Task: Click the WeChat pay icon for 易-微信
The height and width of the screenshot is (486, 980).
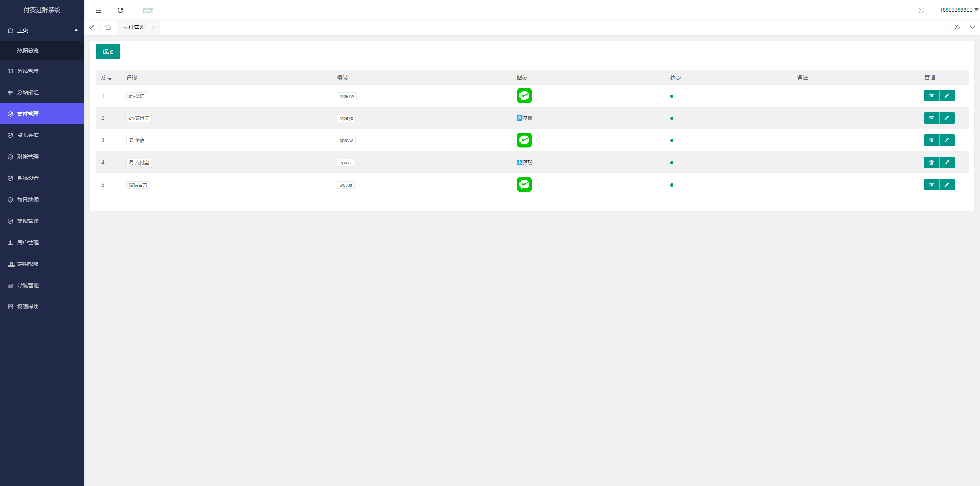Action: (524, 139)
